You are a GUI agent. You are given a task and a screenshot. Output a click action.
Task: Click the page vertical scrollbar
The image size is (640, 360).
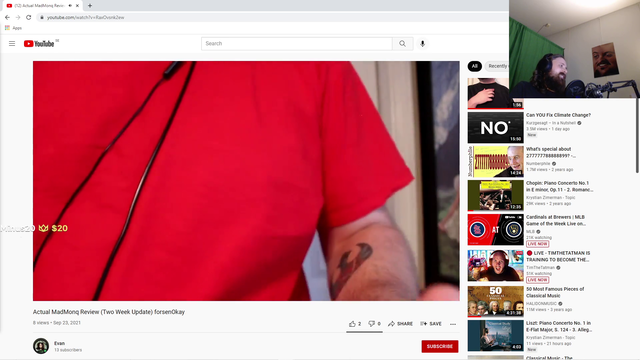637,135
